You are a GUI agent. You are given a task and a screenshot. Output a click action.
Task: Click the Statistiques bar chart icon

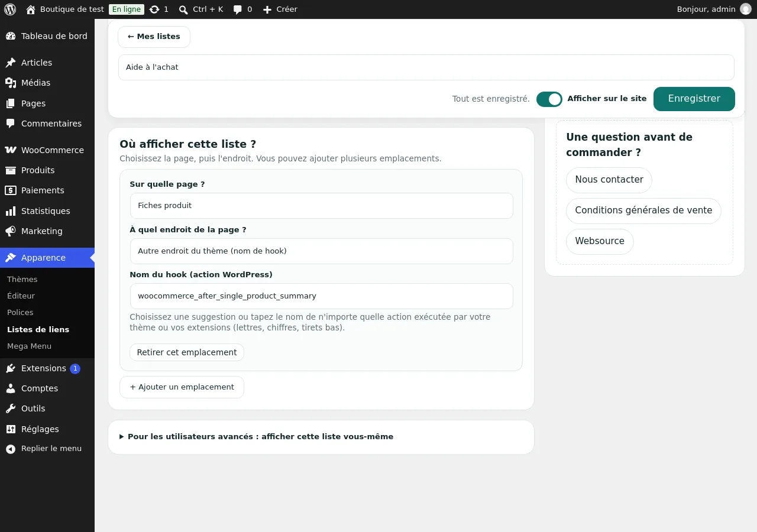click(x=11, y=211)
